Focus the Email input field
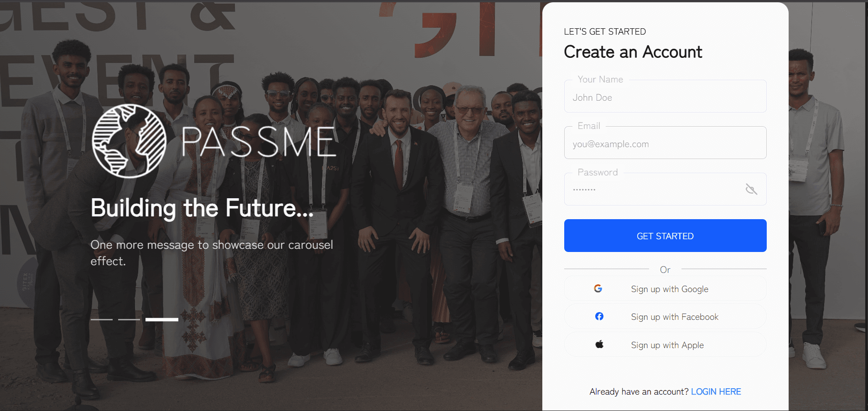868x411 pixels. tap(665, 143)
